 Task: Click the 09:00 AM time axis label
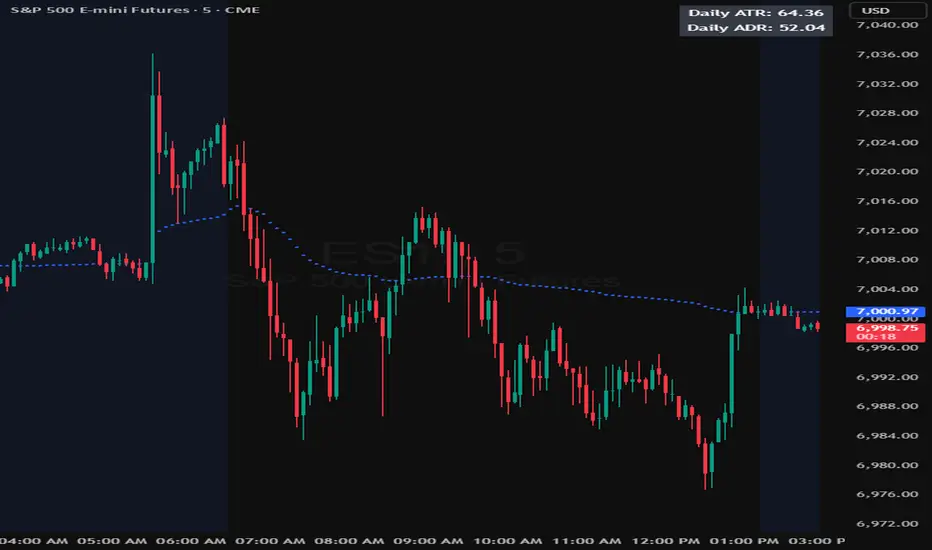click(x=428, y=541)
